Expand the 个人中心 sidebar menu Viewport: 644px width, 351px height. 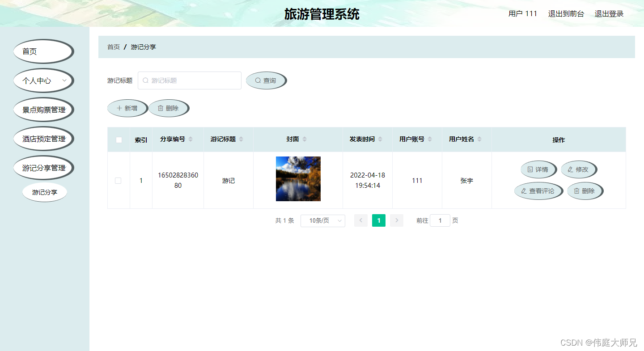43,80
